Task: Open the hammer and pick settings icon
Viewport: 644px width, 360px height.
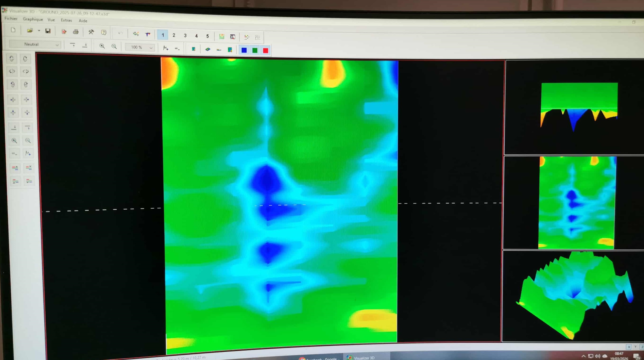Action: click(x=91, y=32)
